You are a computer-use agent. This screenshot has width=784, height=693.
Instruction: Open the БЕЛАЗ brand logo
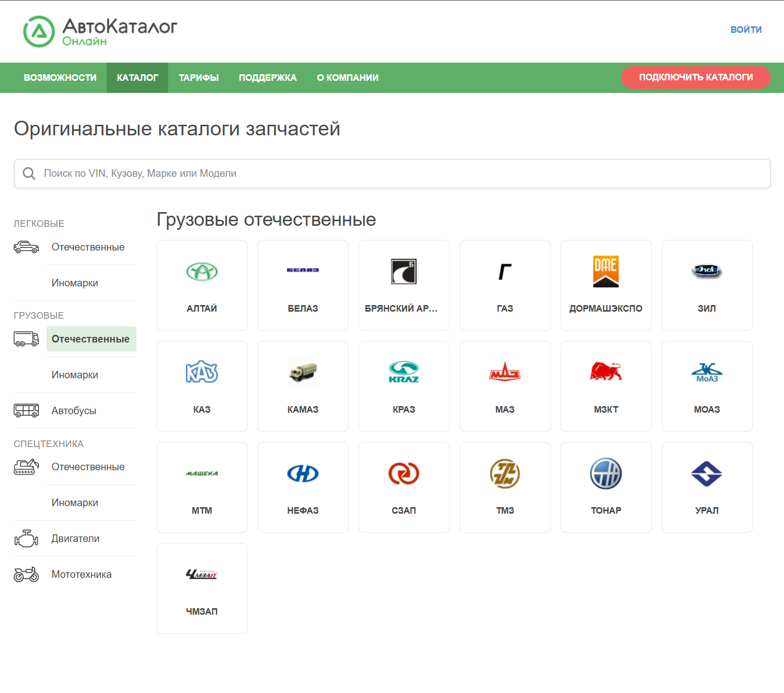[303, 270]
